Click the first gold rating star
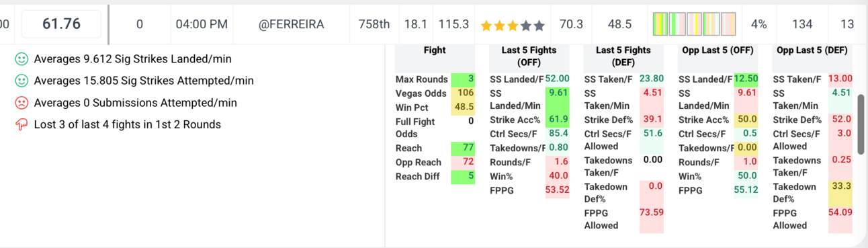 (487, 25)
